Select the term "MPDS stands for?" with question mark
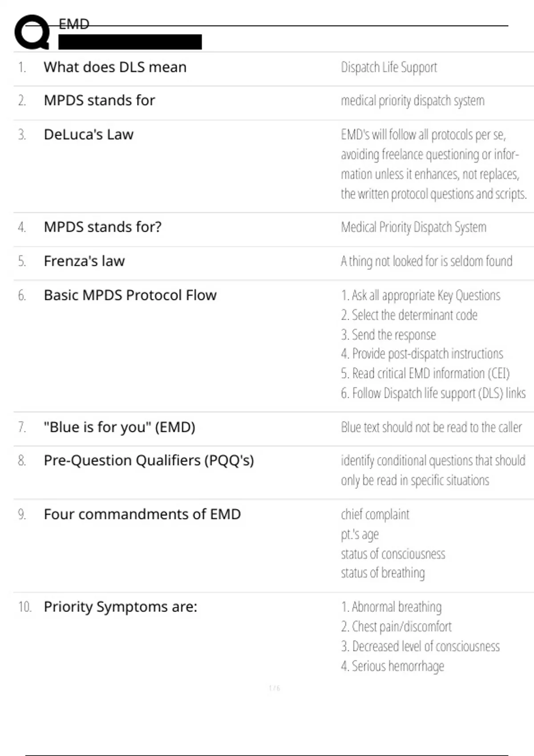This screenshot has width=534, height=756. (x=102, y=227)
